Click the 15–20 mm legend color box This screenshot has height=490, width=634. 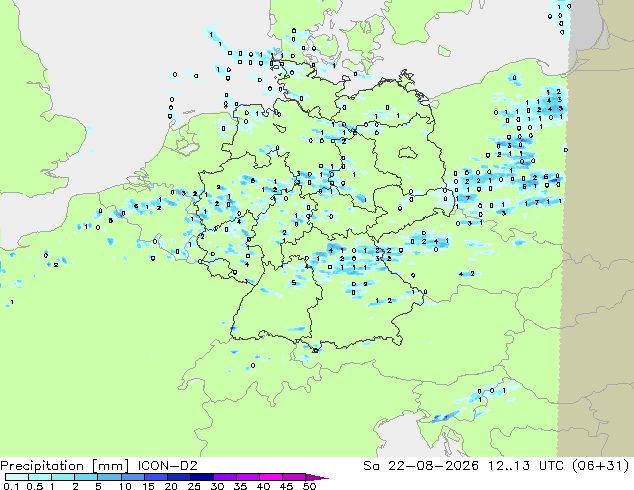(156, 477)
